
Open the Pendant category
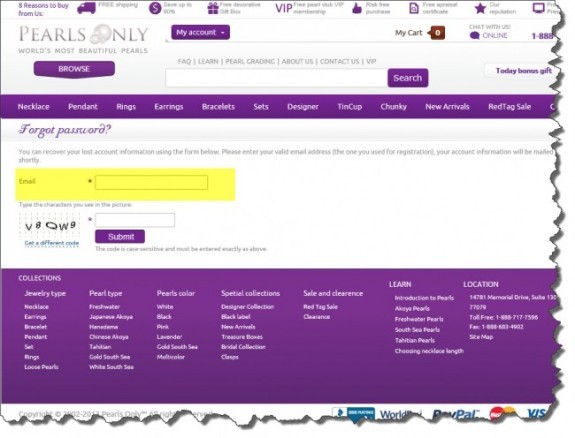83,107
